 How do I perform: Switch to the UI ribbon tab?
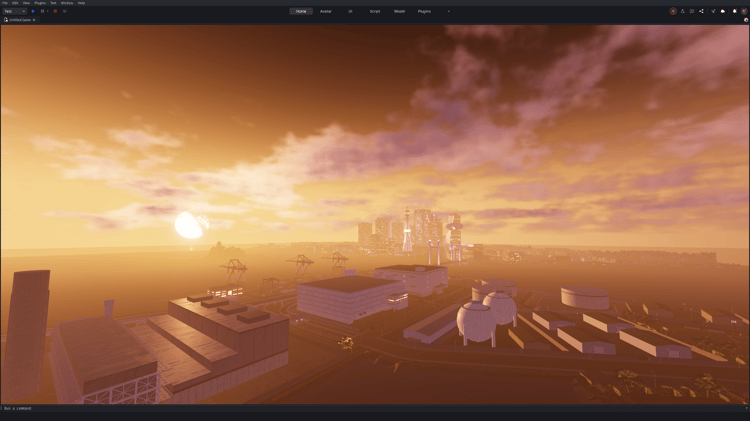350,11
